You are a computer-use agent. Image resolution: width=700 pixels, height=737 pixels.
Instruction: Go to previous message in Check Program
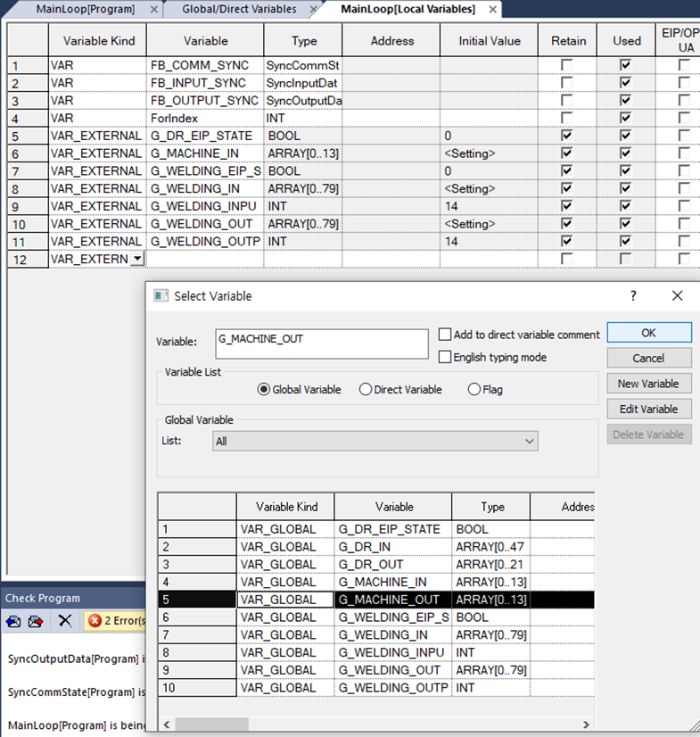tap(13, 621)
